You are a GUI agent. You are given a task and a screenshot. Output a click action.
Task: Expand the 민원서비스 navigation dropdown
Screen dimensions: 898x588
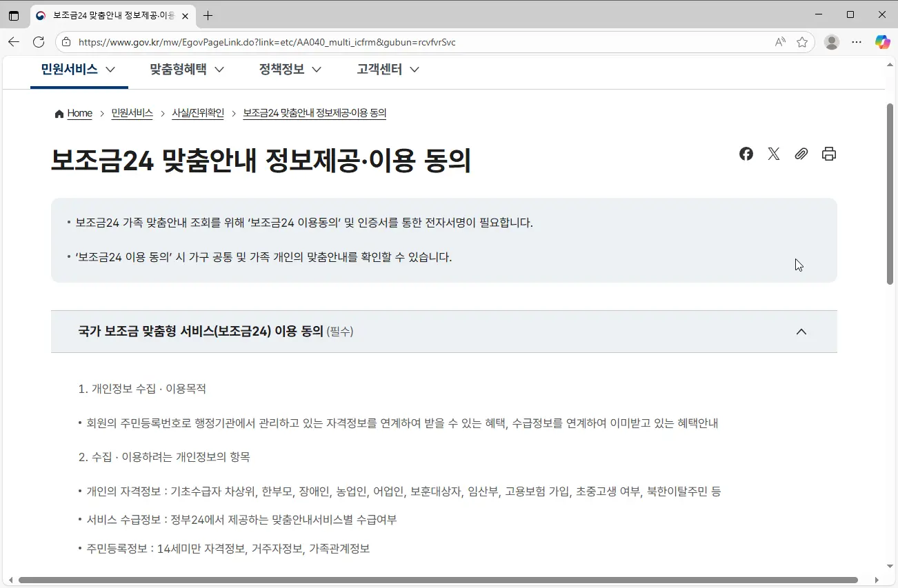pos(78,69)
